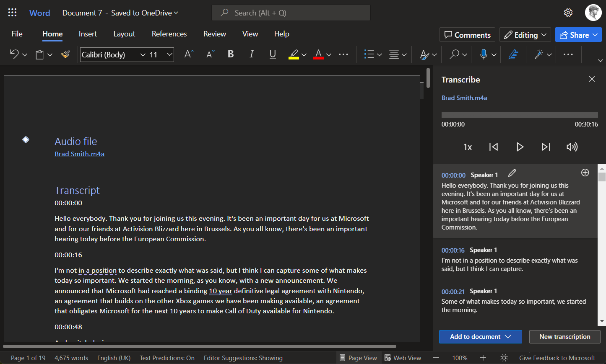Open paragraph alignment options
Image resolution: width=606 pixels, height=364 pixels.
pos(394,54)
